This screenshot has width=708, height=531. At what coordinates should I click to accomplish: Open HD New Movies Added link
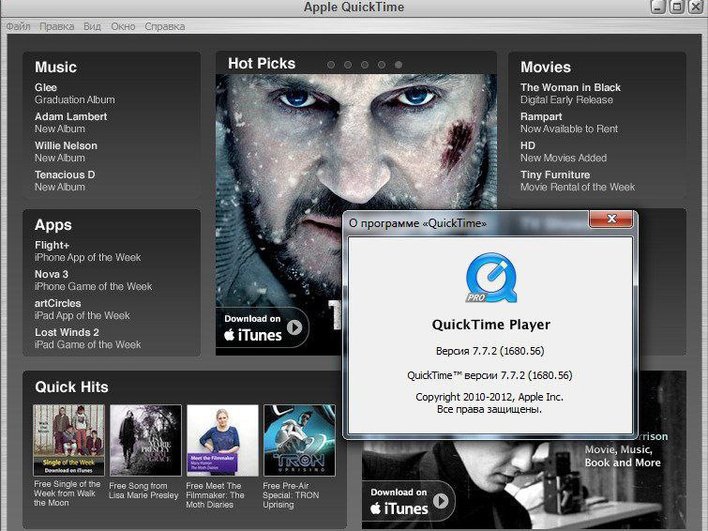click(x=564, y=152)
